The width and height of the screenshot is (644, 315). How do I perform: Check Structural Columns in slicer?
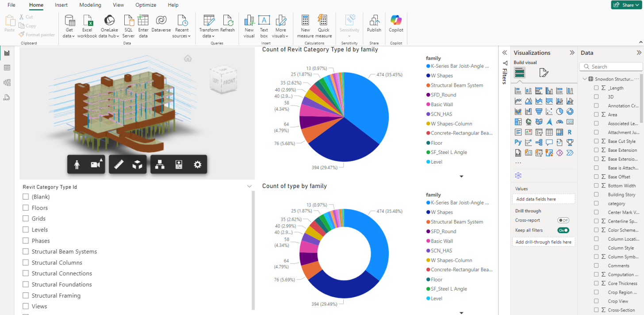(x=26, y=262)
